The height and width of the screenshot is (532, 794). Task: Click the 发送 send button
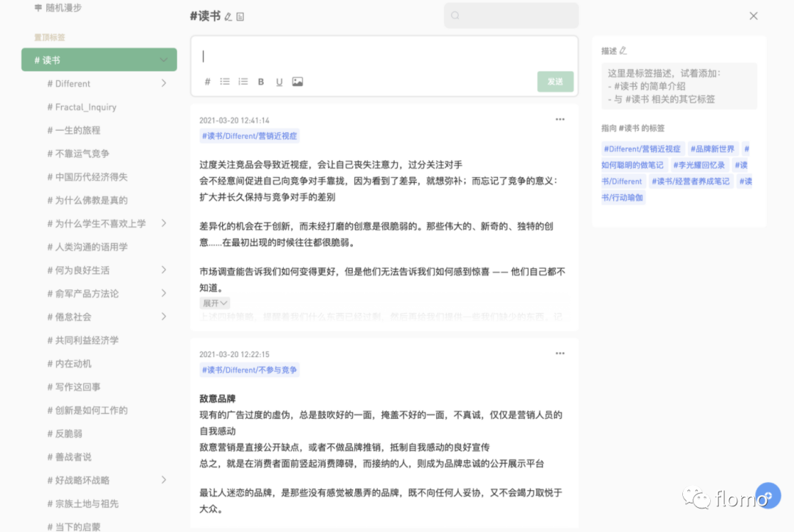tap(555, 82)
